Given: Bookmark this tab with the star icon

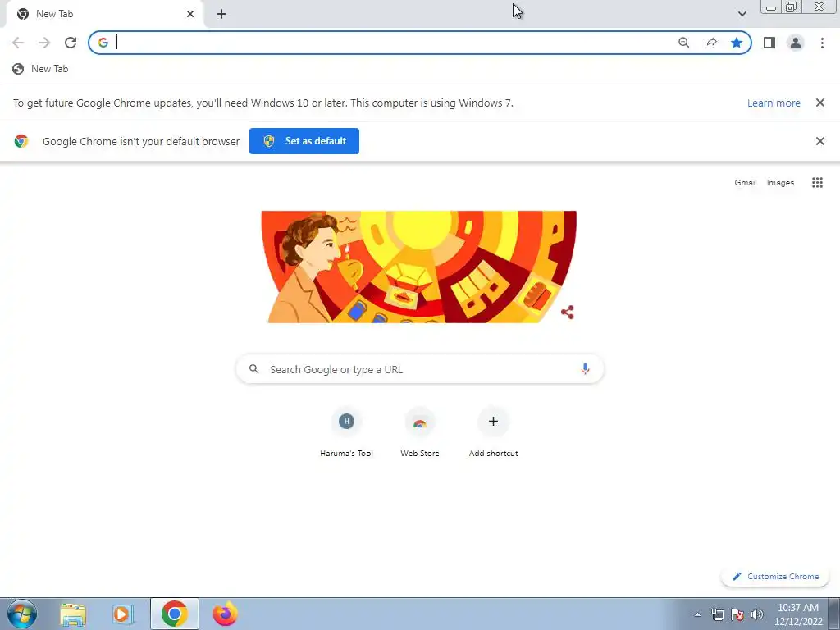Looking at the screenshot, I should click(737, 43).
